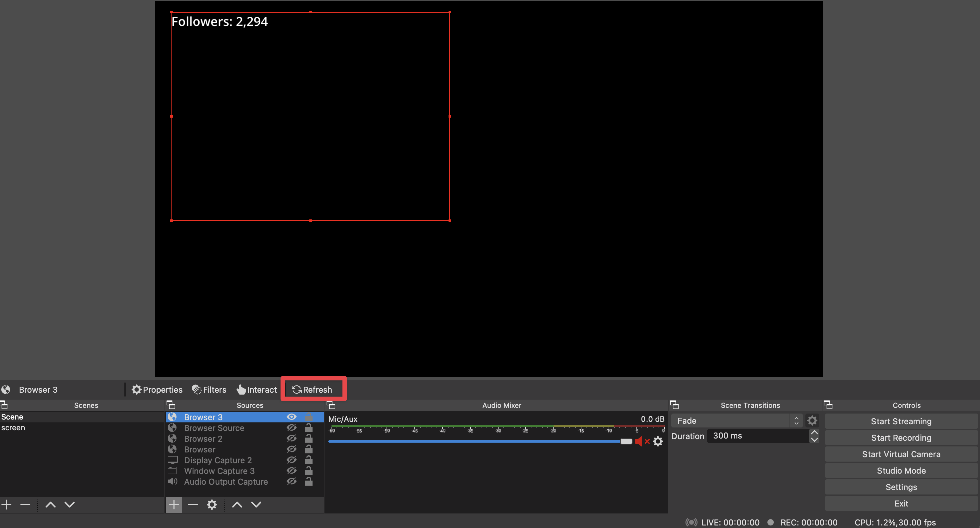The height and width of the screenshot is (528, 980).
Task: Show the Browser Source layer
Action: (x=291, y=428)
